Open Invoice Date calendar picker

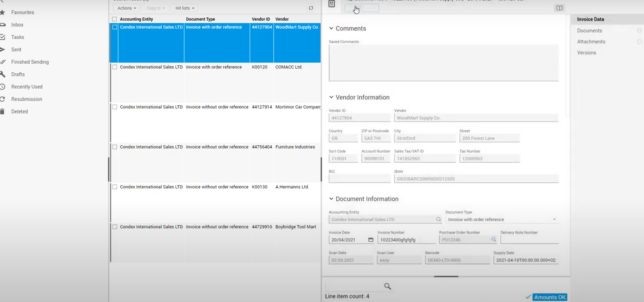point(371,240)
